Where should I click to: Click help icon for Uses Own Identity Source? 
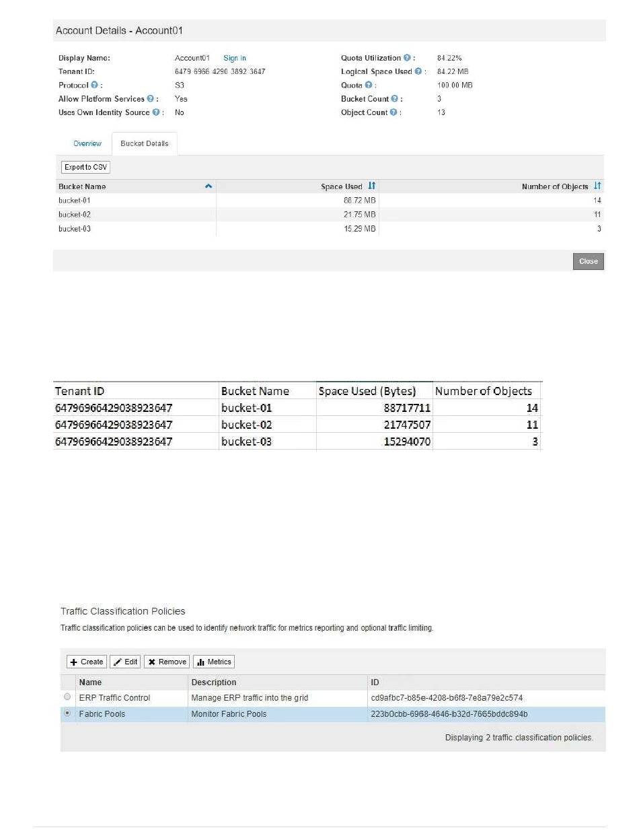point(156,112)
